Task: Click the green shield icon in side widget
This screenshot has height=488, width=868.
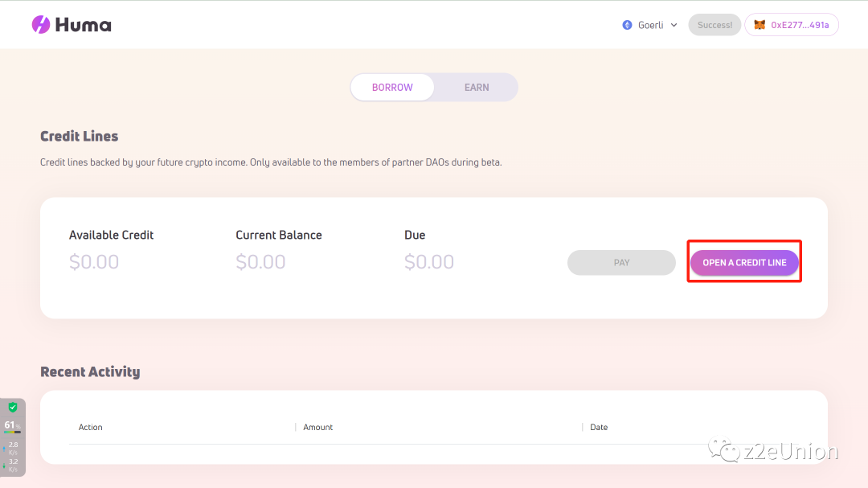Action: (13, 408)
